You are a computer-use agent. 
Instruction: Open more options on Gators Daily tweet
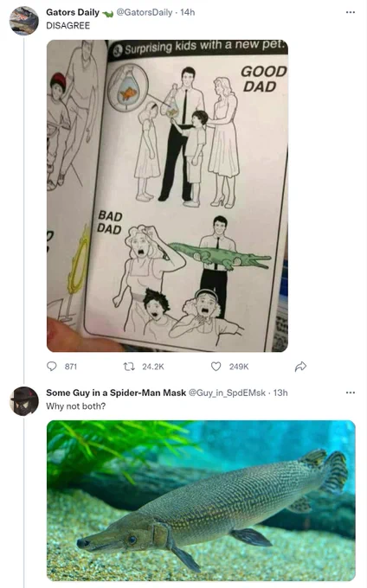point(351,12)
